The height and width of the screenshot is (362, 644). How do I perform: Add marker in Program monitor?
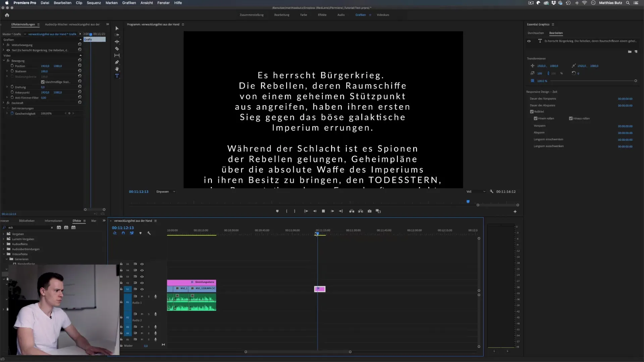tap(277, 211)
